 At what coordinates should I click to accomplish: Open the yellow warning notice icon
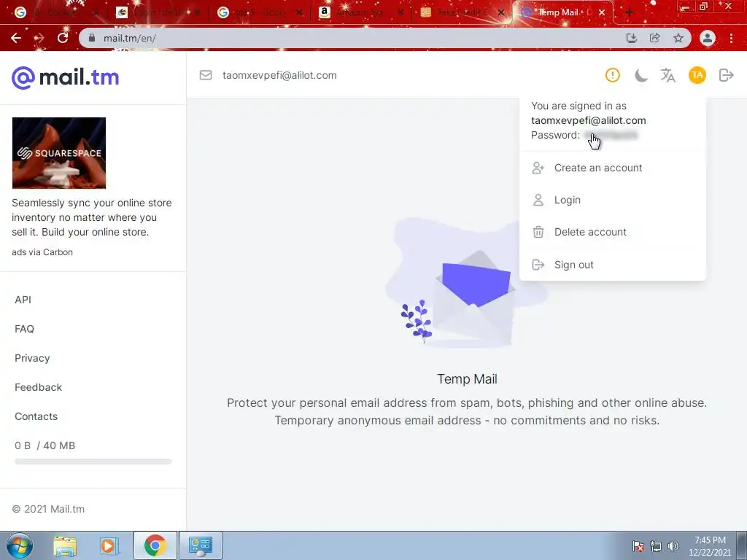[613, 75]
